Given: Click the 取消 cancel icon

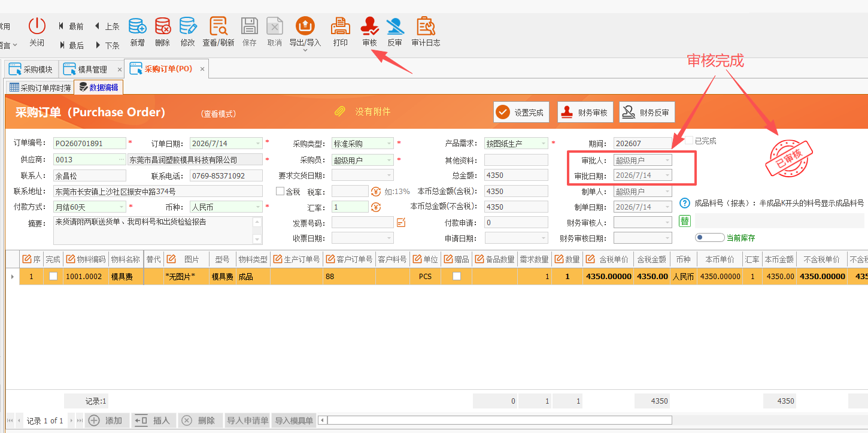Looking at the screenshot, I should coord(274,26).
